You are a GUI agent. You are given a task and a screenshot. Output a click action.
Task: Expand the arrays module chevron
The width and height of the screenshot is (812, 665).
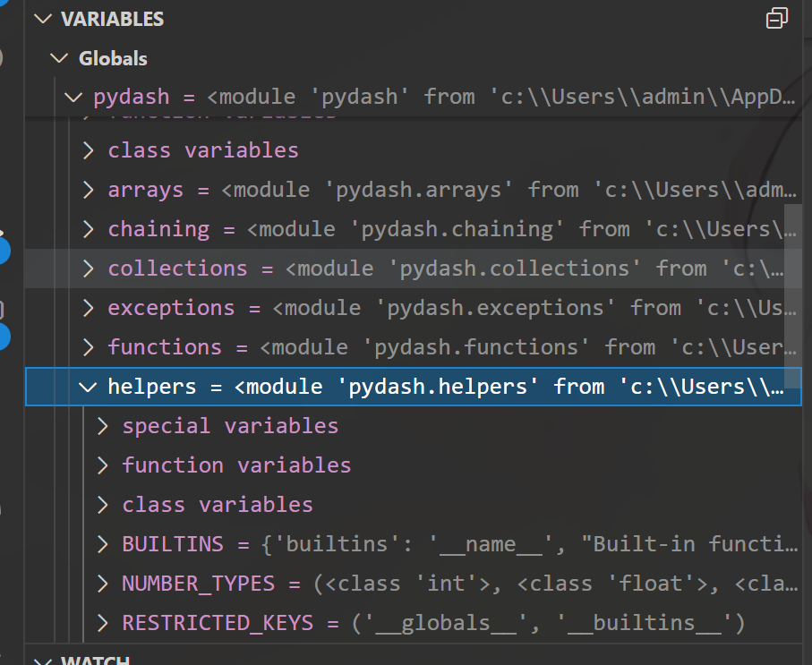click(89, 190)
